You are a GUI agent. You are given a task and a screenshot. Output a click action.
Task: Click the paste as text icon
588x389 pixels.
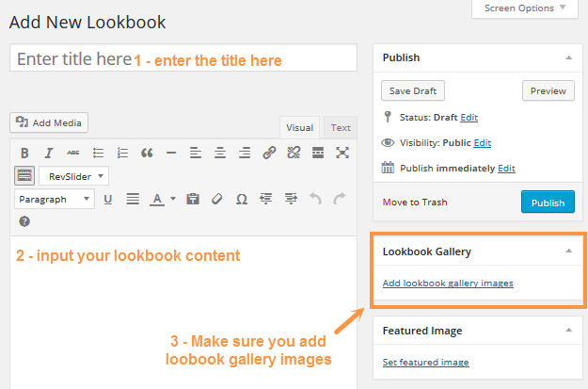193,199
